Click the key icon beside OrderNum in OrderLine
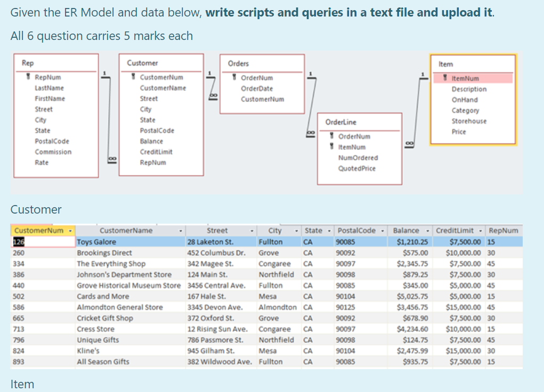 pos(332,136)
